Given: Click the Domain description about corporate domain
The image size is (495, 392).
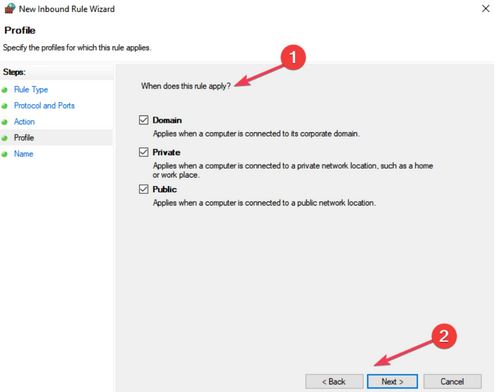Looking at the screenshot, I should click(256, 134).
